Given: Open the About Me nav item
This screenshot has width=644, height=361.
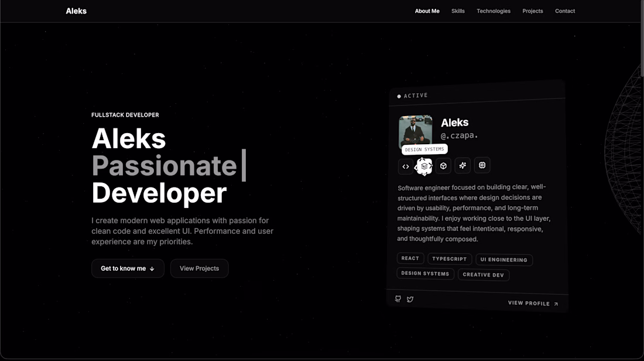Looking at the screenshot, I should point(427,11).
